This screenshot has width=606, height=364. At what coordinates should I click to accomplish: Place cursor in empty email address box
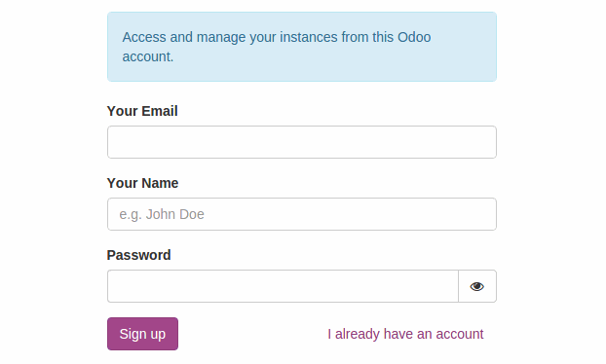302,142
